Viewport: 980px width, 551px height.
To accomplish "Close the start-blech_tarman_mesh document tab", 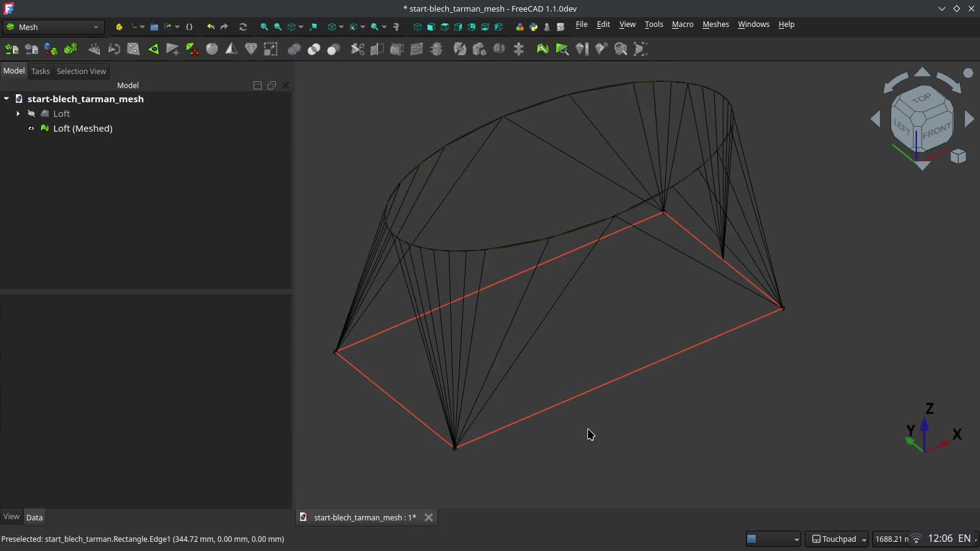I will pyautogui.click(x=429, y=517).
